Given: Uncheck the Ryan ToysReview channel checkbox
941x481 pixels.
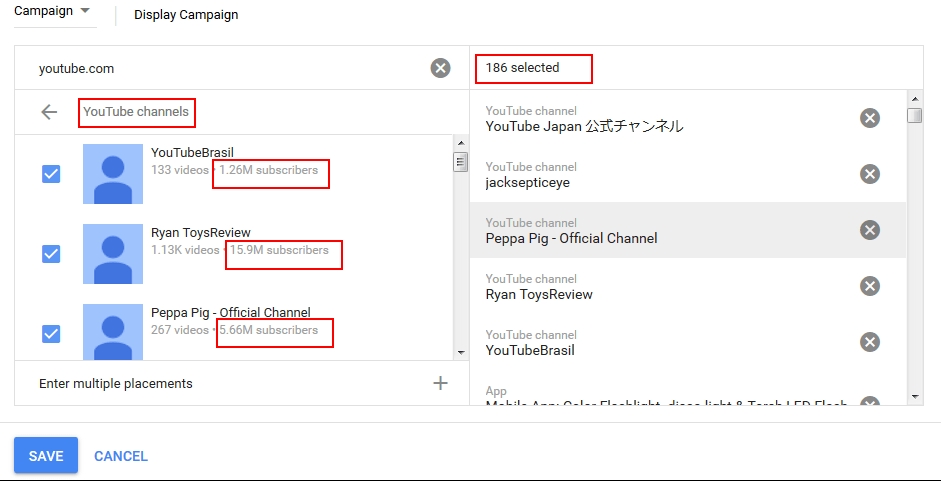Looking at the screenshot, I should pos(51,254).
